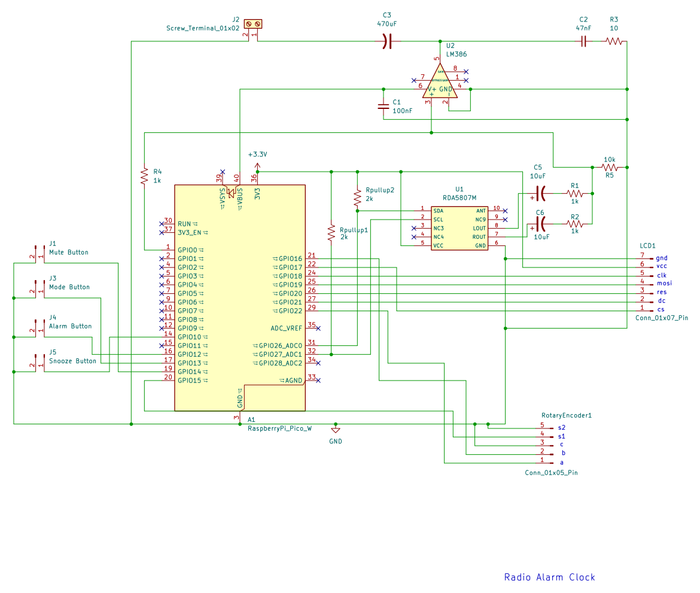
Task: Click the 'RUN' pin name
Action: click(184, 224)
